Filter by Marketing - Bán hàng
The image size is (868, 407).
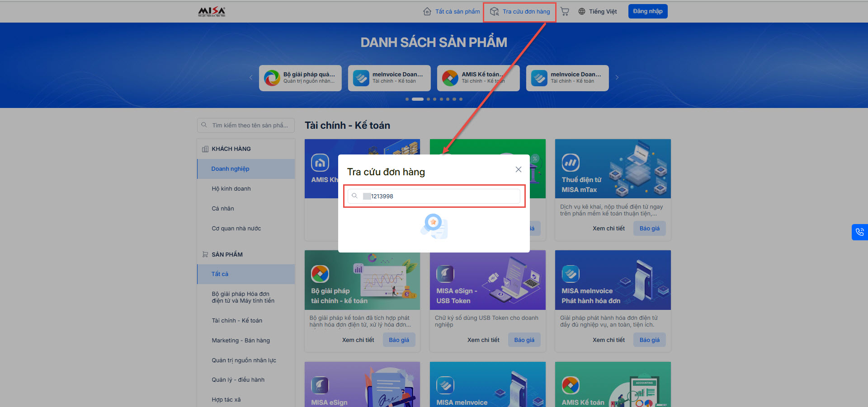point(246,341)
